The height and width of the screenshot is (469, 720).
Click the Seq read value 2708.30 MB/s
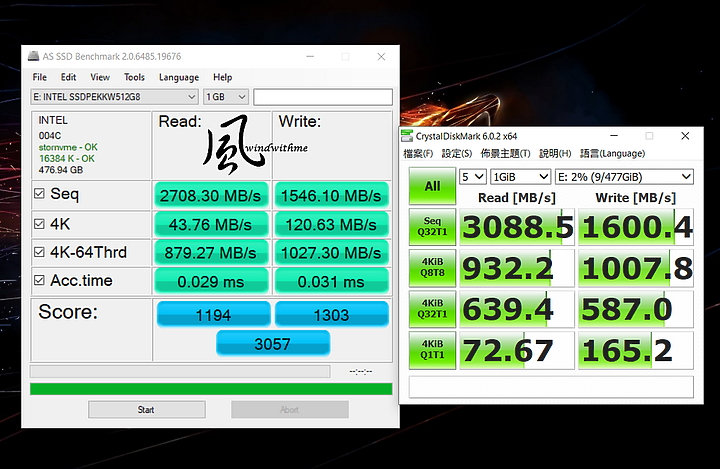click(211, 196)
